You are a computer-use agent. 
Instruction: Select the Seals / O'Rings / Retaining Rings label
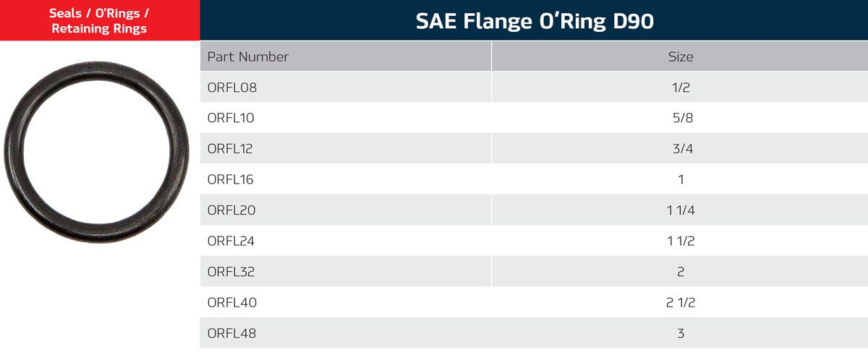99,21
